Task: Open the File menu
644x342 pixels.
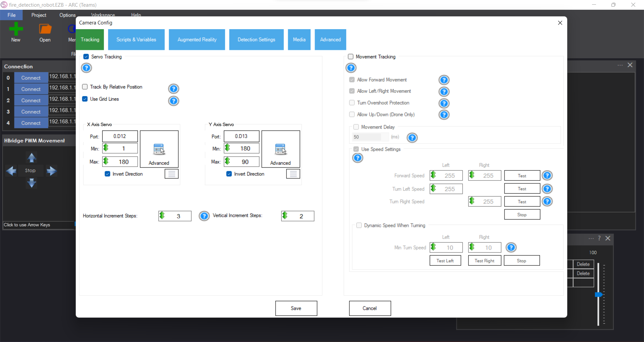Action: click(x=11, y=15)
